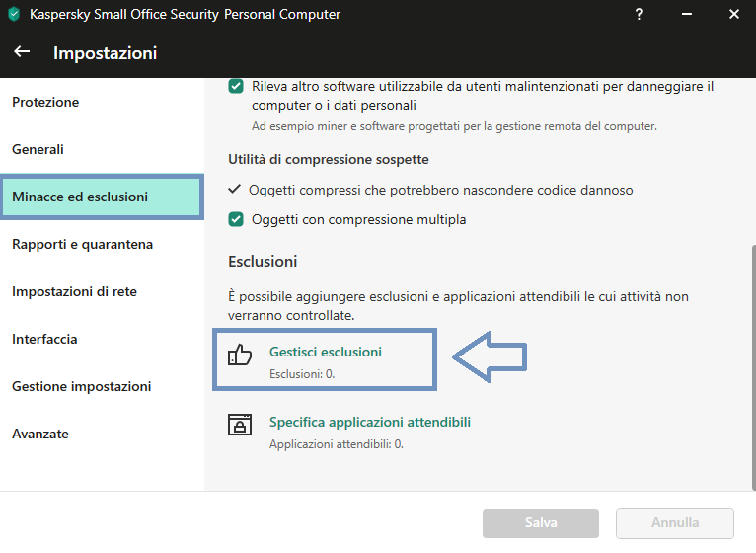756x553 pixels.
Task: Switch to the Interfaccia section
Action: (x=44, y=339)
